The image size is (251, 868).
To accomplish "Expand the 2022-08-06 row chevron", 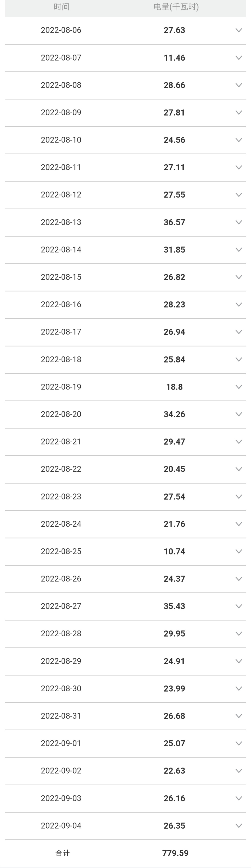I will tap(238, 30).
